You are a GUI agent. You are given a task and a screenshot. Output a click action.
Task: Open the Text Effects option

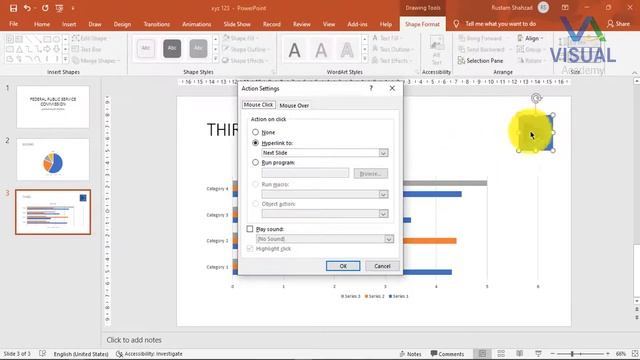(392, 60)
